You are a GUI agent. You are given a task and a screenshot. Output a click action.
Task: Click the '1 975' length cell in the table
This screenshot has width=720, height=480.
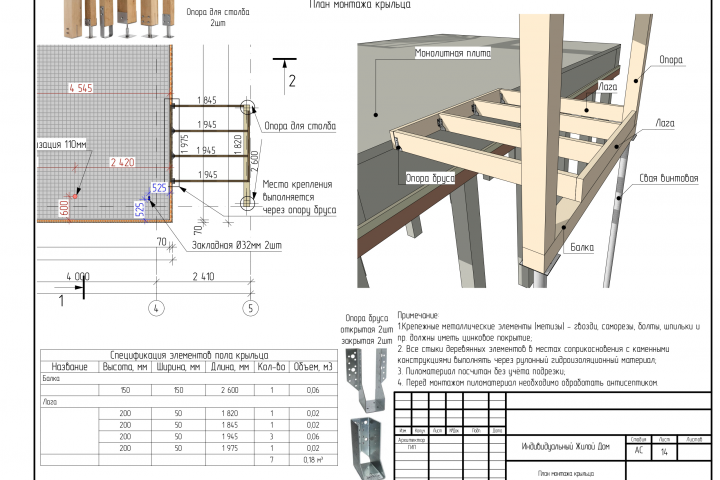(230, 448)
